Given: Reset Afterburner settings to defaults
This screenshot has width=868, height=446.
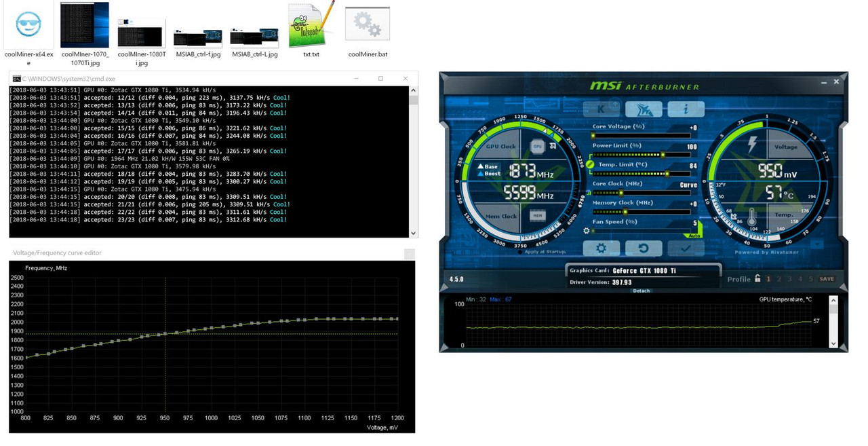Looking at the screenshot, I should click(x=644, y=248).
